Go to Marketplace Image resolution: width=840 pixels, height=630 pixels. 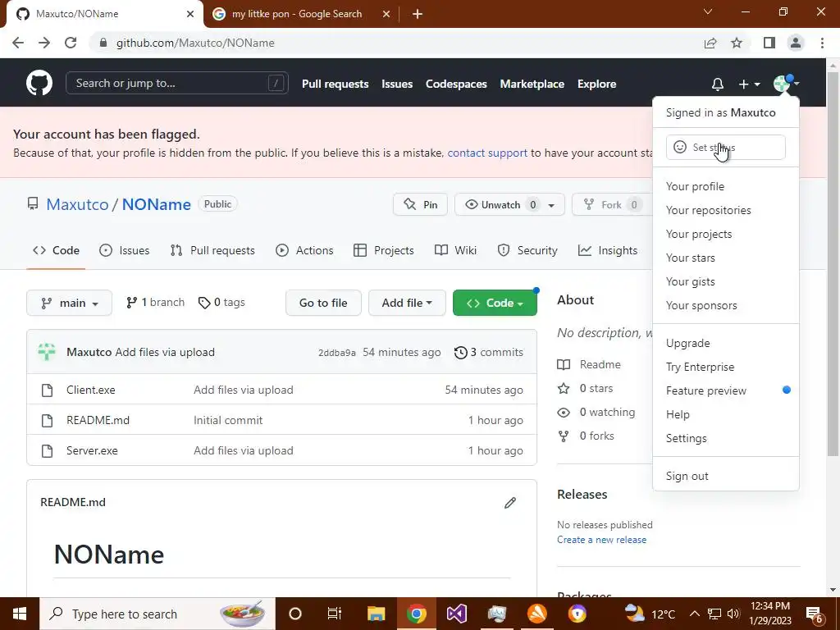(532, 84)
